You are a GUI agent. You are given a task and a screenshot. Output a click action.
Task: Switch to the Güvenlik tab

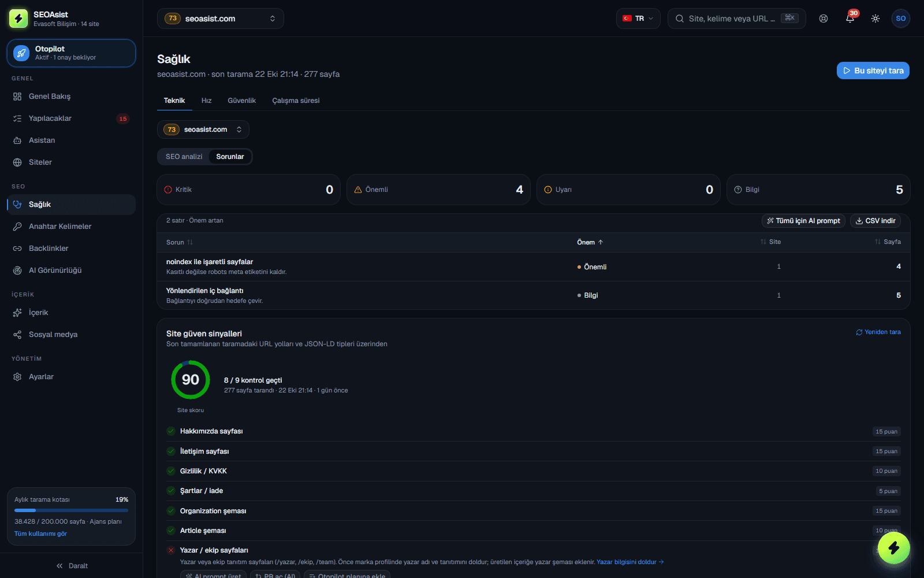[x=241, y=101]
